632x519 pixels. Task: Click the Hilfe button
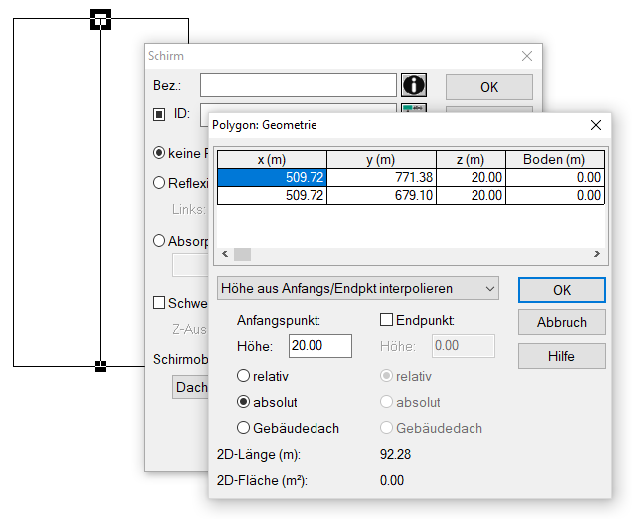pos(561,356)
